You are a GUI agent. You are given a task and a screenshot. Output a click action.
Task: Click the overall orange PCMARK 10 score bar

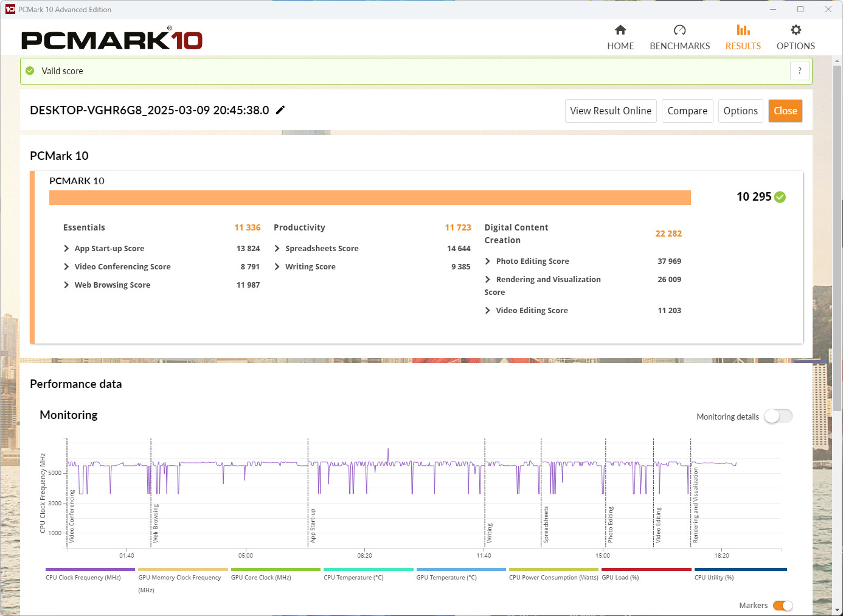(x=370, y=198)
